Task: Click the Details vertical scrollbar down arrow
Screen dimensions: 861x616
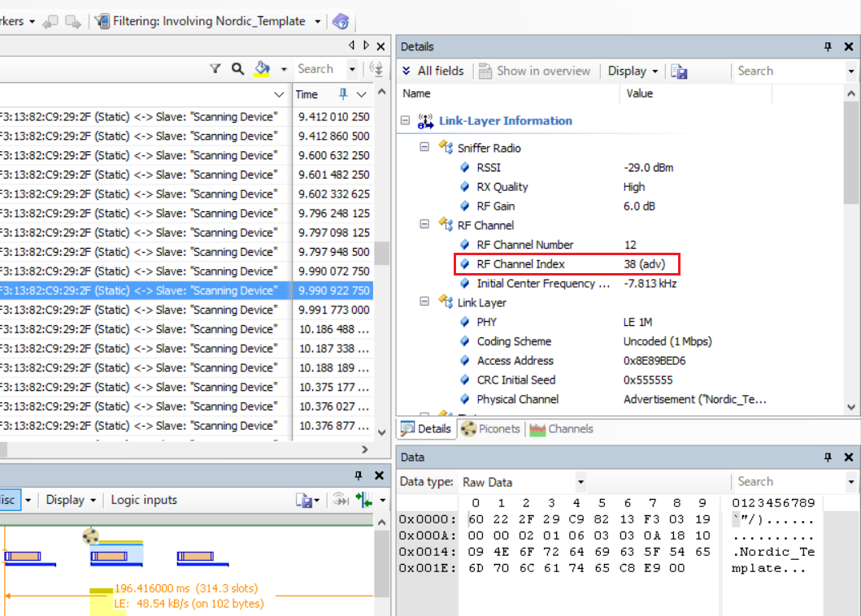Action: (851, 407)
